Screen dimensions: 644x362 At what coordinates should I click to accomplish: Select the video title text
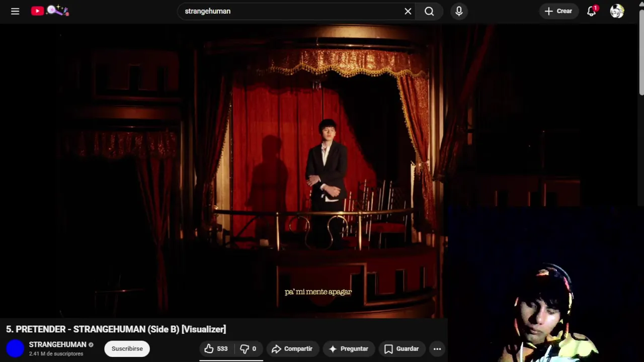pos(116,329)
